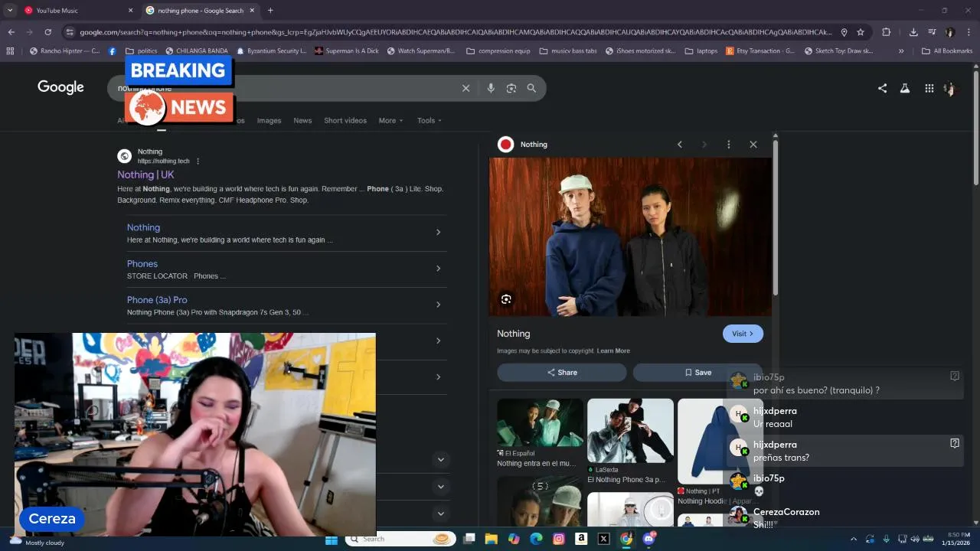Open the Tools dropdown
This screenshot has height=551, width=980.
coord(430,120)
